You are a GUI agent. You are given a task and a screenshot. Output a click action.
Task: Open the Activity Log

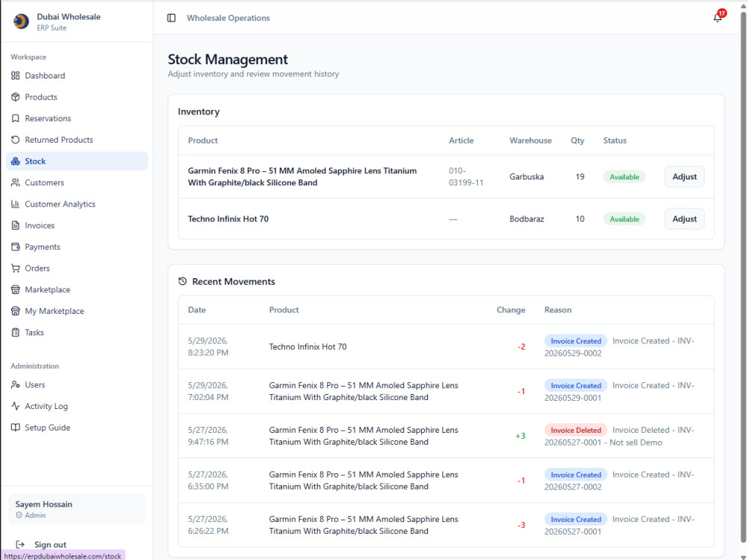(77, 406)
